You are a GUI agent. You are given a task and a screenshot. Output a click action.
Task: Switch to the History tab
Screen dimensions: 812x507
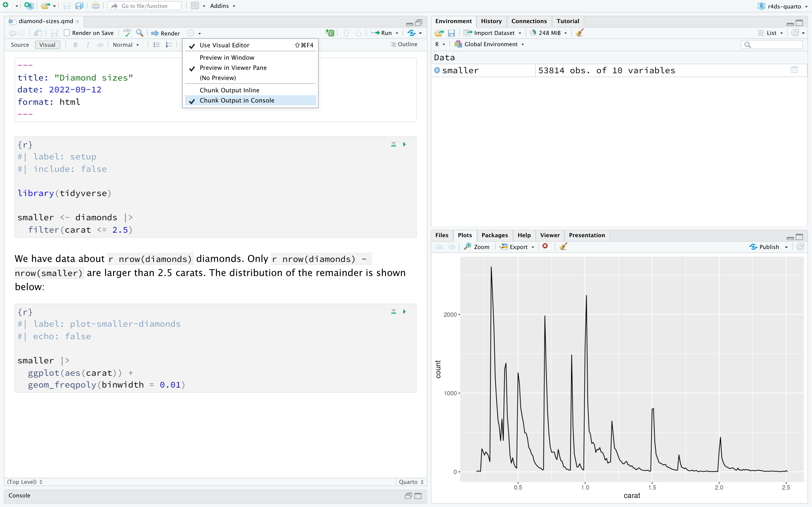[x=491, y=22]
